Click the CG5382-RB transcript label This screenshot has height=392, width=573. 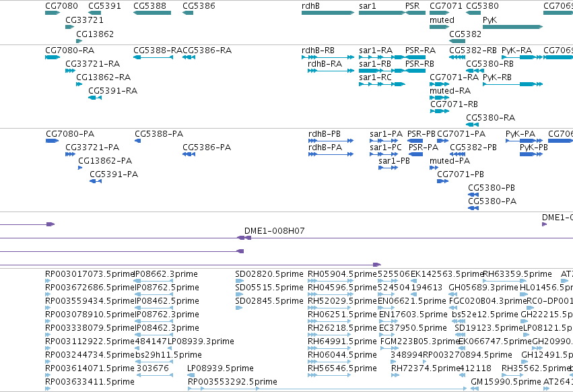pyautogui.click(x=473, y=51)
